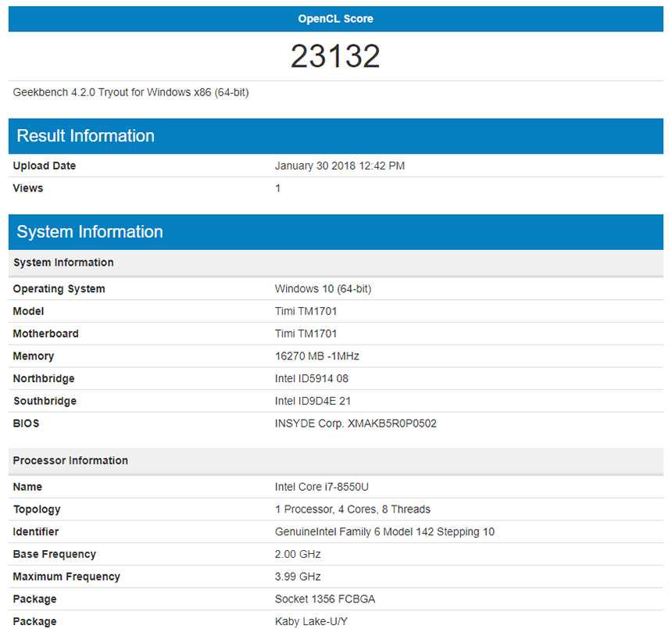The width and height of the screenshot is (672, 629).
Task: Click the Motherboard row label
Action: 45,334
